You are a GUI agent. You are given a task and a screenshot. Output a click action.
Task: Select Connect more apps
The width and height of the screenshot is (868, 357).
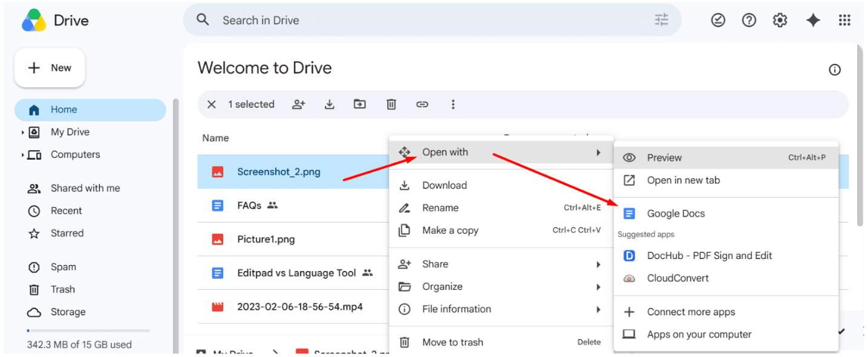pos(726,312)
